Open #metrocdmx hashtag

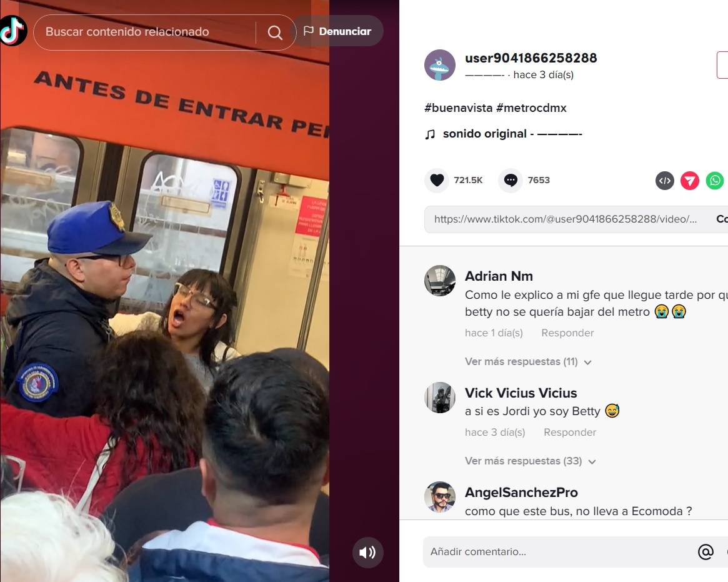pos(531,108)
